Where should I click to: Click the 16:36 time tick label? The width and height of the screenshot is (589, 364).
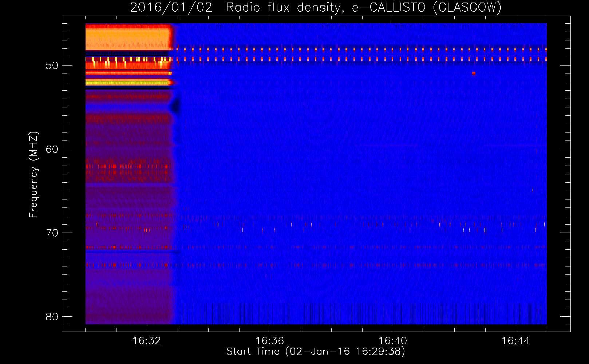pyautogui.click(x=270, y=341)
